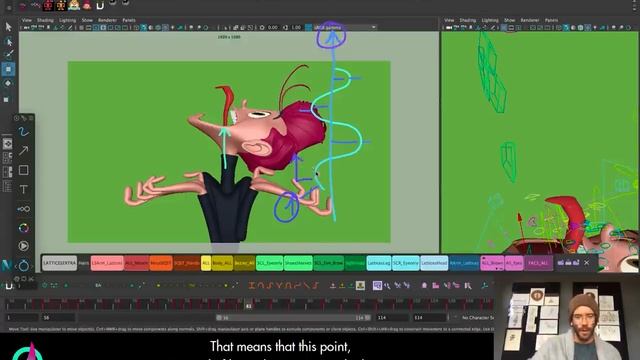Click the range start field showing 1
The image size is (640, 360).
(22, 317)
